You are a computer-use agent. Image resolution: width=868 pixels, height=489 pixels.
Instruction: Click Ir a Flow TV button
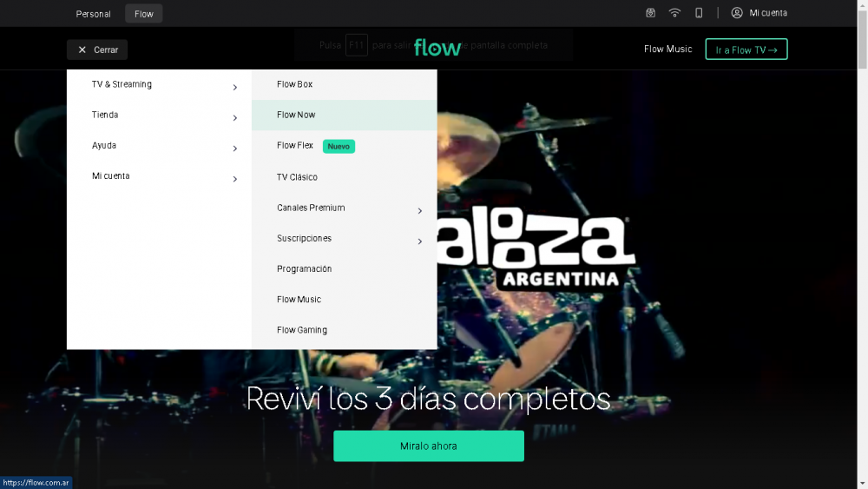coord(746,50)
